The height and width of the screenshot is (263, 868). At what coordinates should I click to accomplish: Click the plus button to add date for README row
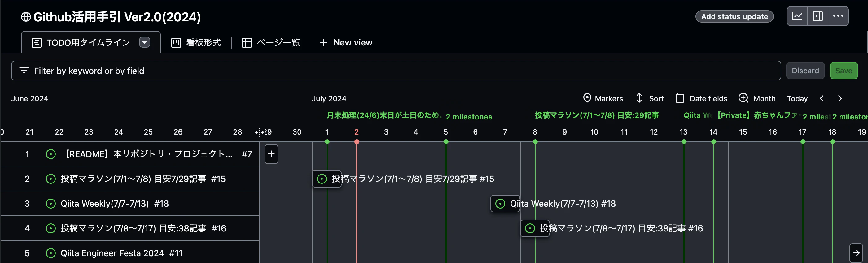[x=271, y=154]
